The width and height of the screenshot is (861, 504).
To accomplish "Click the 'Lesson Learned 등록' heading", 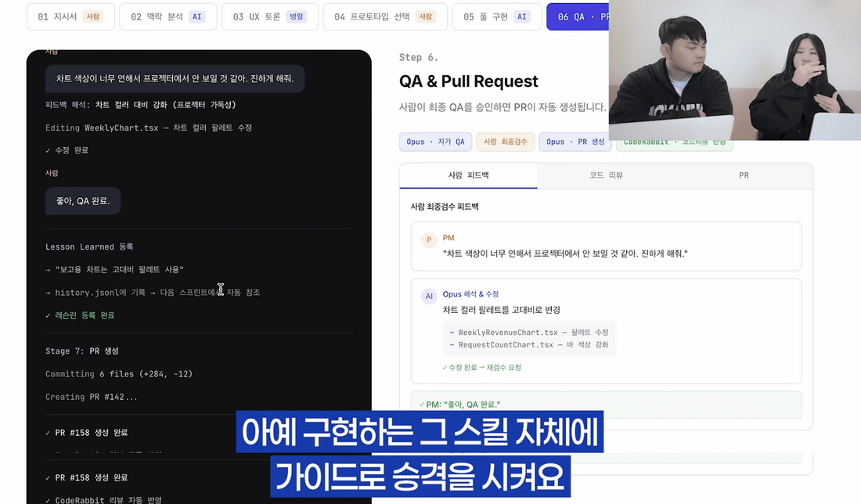I will point(89,247).
